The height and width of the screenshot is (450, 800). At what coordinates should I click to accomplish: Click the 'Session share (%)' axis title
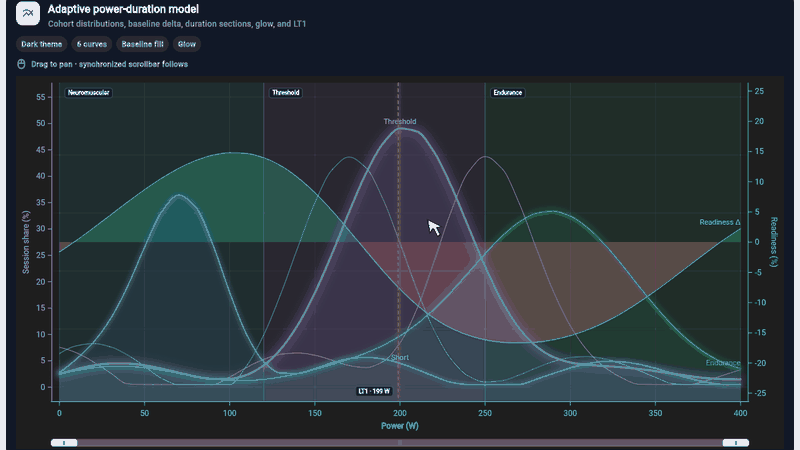click(26, 242)
